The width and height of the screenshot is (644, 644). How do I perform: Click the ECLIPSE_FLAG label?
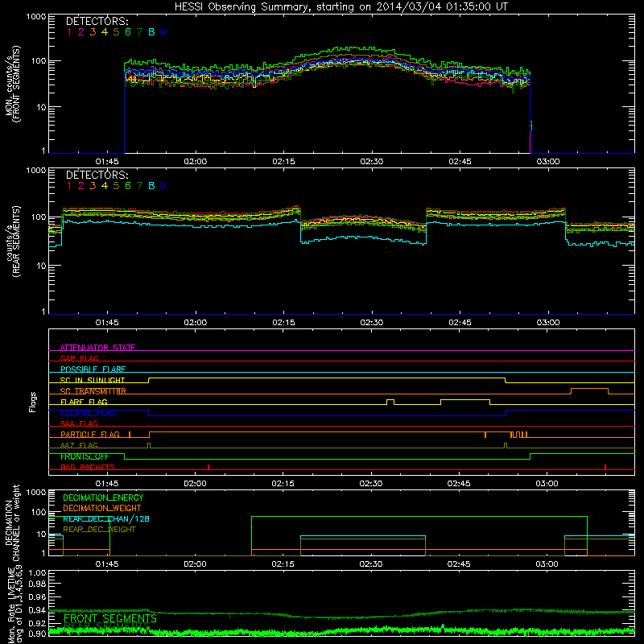coord(88,413)
